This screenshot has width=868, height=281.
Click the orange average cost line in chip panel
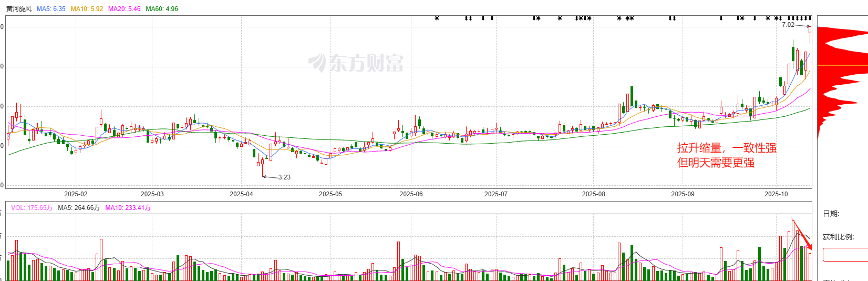point(842,65)
